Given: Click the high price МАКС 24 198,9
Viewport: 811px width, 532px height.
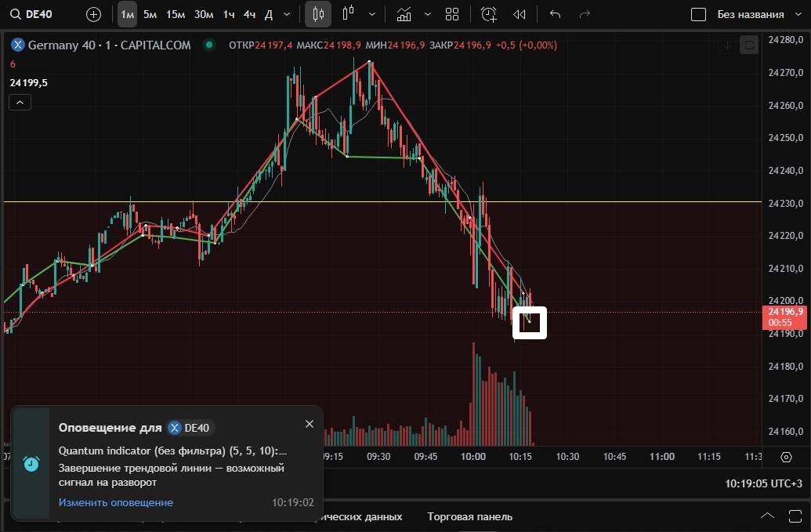Looking at the screenshot, I should (328, 45).
